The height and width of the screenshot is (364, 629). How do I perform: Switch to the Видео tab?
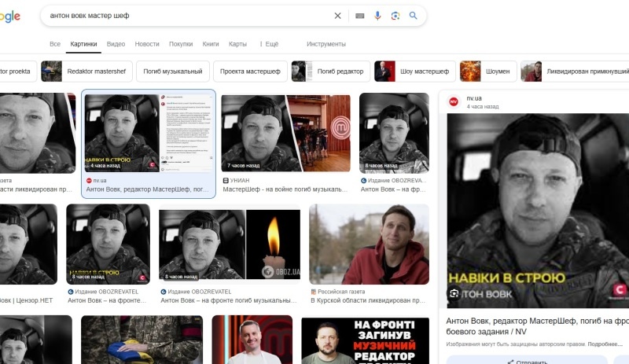(116, 44)
